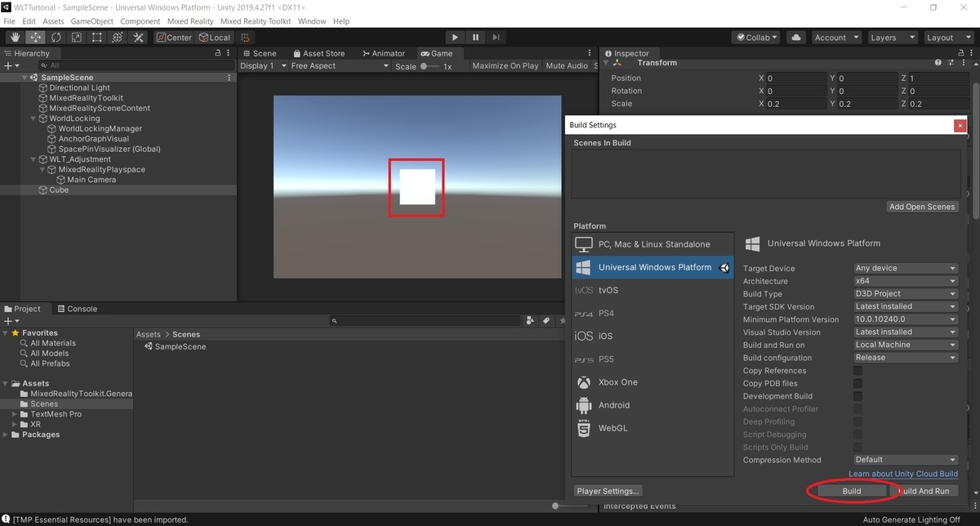Toggle the Center pivot mode button
980x526 pixels.
(x=174, y=38)
